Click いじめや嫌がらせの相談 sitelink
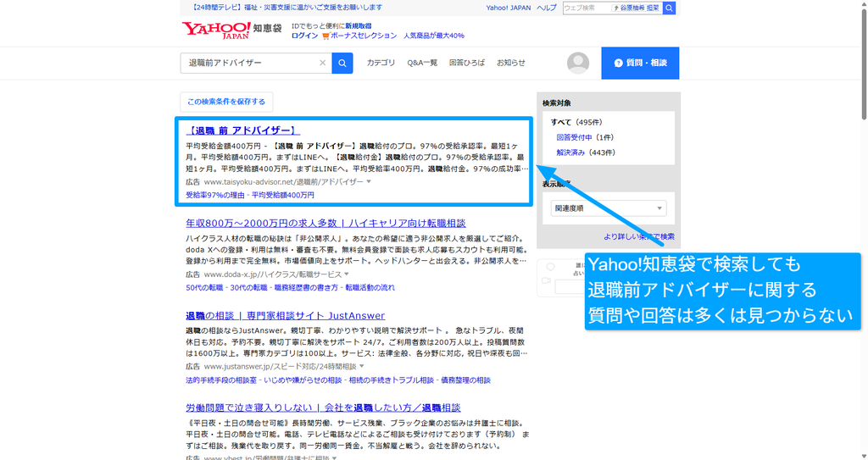The width and height of the screenshot is (868, 460). click(303, 380)
